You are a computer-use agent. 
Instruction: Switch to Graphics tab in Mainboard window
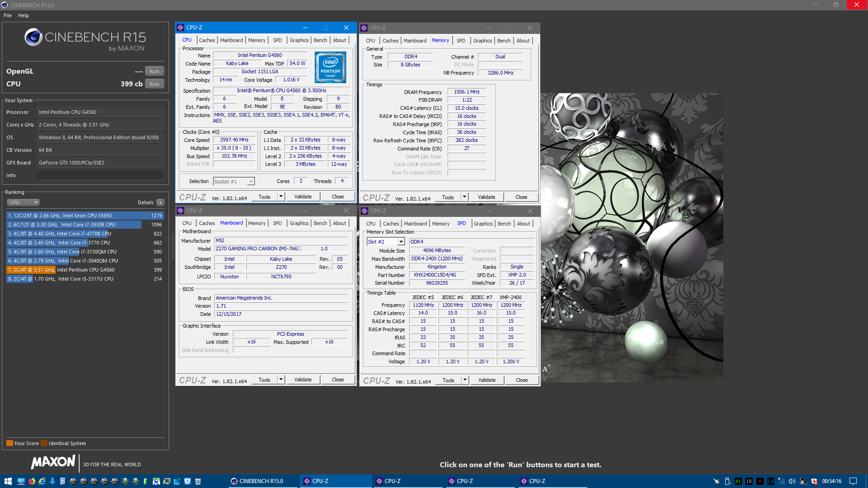(299, 223)
